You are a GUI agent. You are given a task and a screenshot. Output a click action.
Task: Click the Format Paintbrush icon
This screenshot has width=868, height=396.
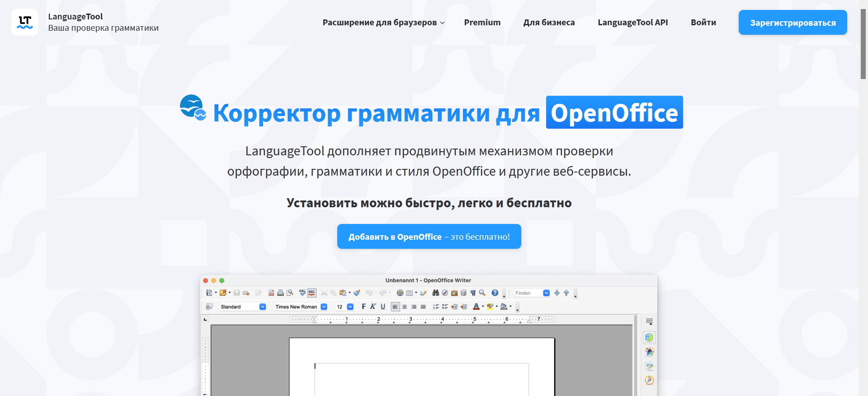357,293
